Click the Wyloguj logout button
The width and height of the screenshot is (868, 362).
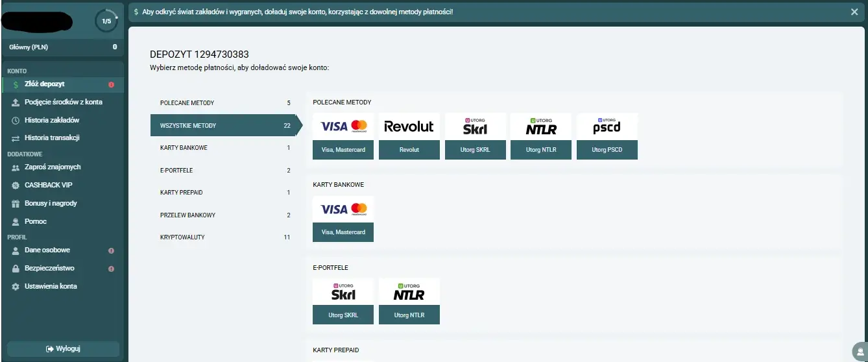(63, 349)
